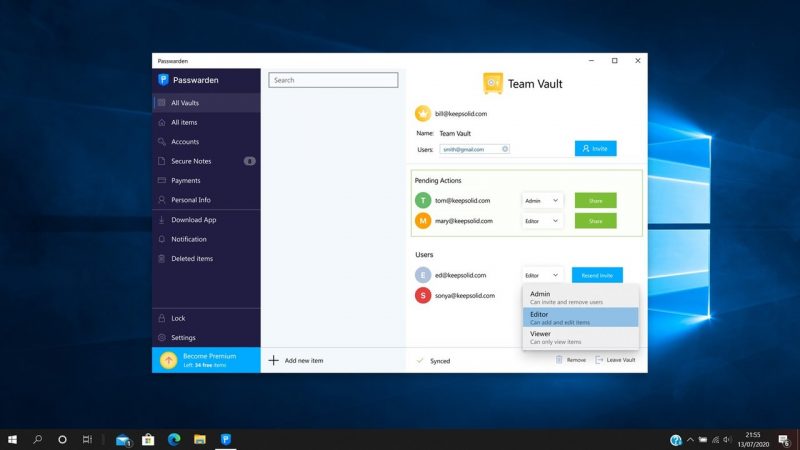Choose Editor role in dropdown list
800x450 pixels.
[580, 317]
